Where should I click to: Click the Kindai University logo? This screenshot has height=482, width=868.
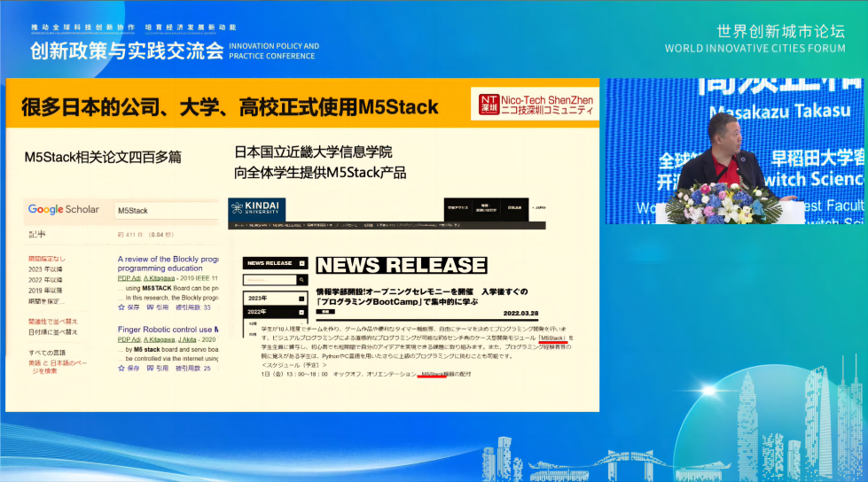tap(257, 208)
